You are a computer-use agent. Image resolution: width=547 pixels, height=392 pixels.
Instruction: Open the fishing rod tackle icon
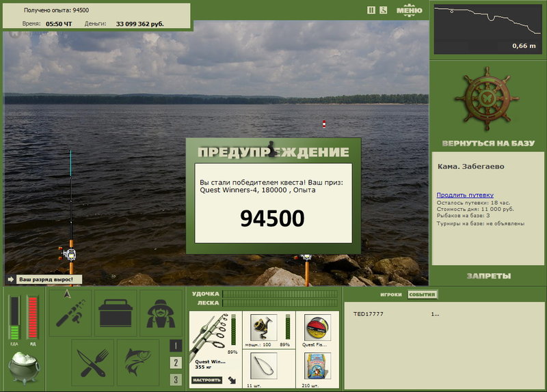pos(70,313)
